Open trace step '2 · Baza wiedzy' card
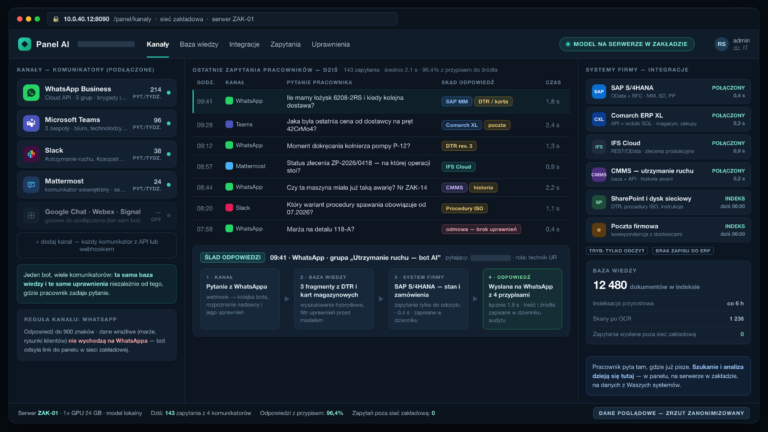768x432 pixels. click(x=334, y=299)
